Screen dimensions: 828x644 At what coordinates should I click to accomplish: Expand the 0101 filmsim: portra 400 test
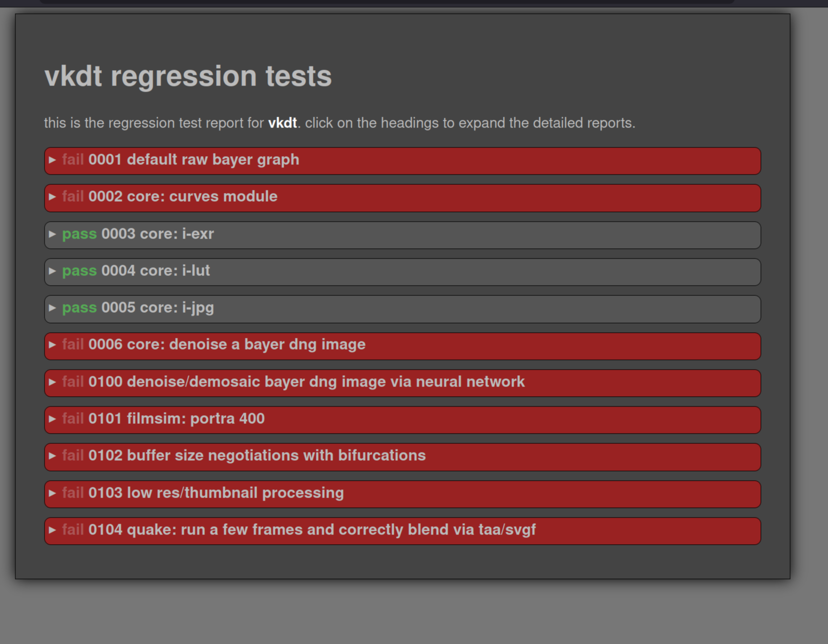[x=176, y=419]
